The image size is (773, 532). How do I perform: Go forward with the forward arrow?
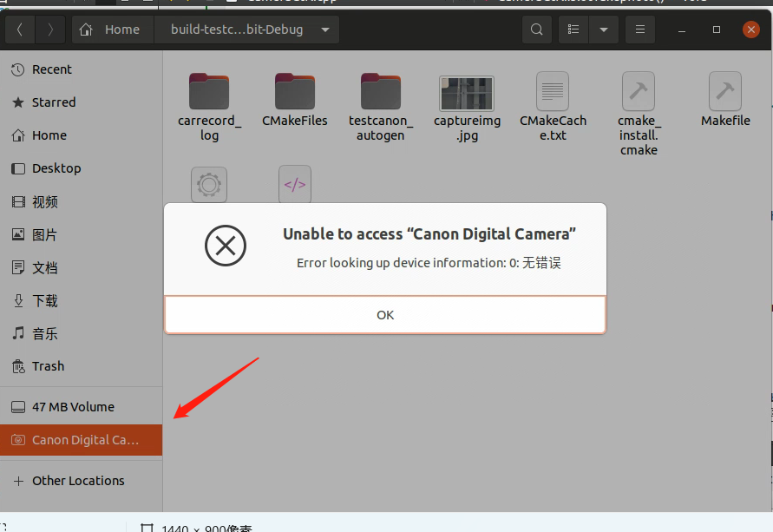click(49, 30)
